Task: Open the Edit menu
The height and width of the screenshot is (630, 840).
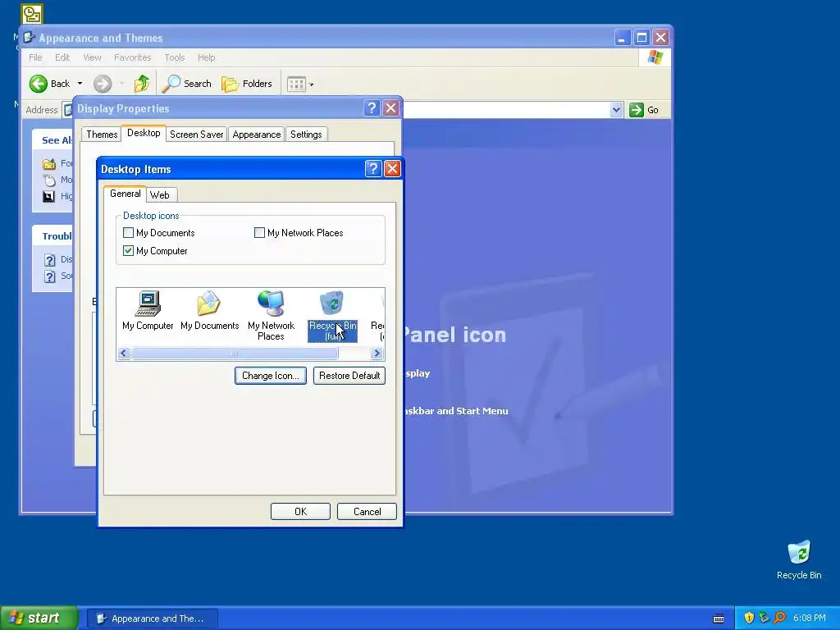Action: point(62,57)
